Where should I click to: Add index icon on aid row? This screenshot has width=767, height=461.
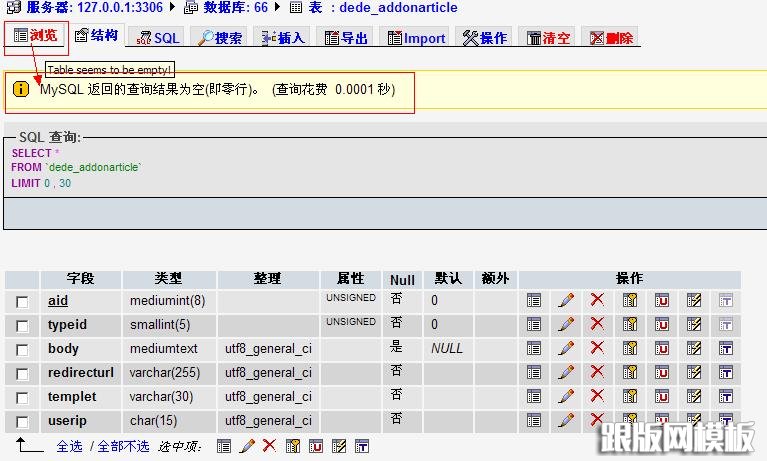[694, 300]
